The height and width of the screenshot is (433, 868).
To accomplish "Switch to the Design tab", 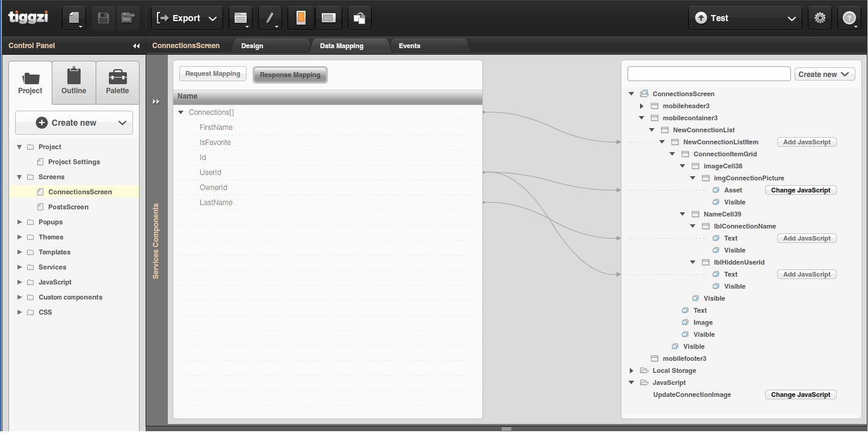I will point(252,46).
